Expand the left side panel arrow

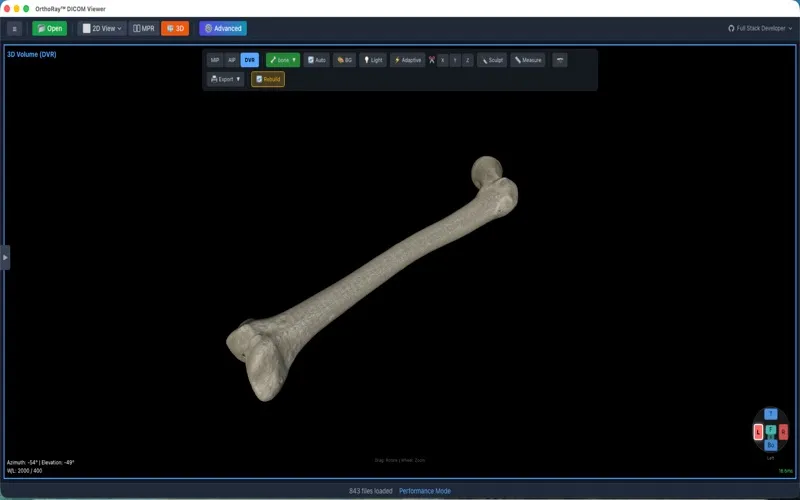coord(5,258)
